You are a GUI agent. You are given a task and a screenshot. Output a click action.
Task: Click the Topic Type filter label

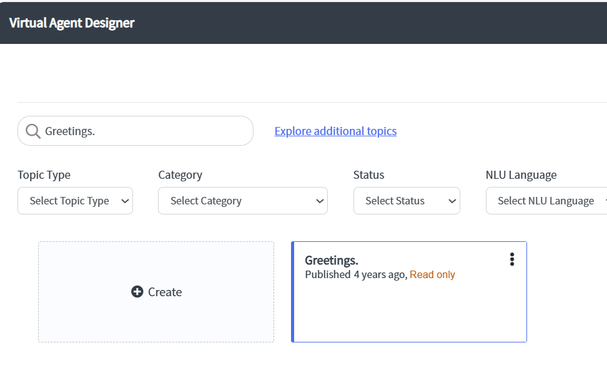coord(44,175)
